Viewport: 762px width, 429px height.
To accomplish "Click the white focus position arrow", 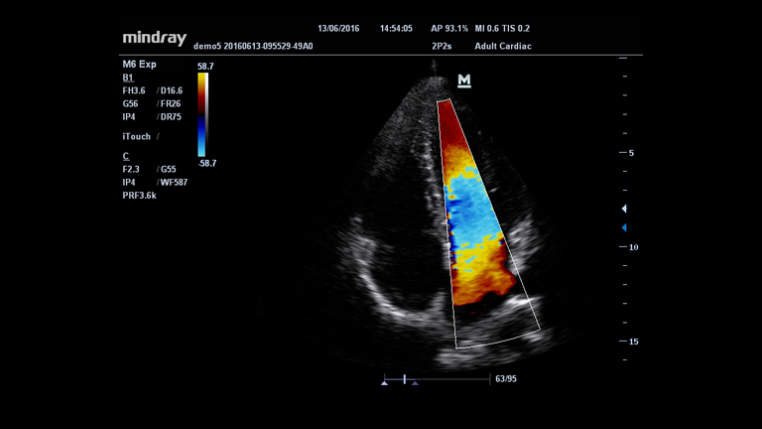I will [x=625, y=208].
